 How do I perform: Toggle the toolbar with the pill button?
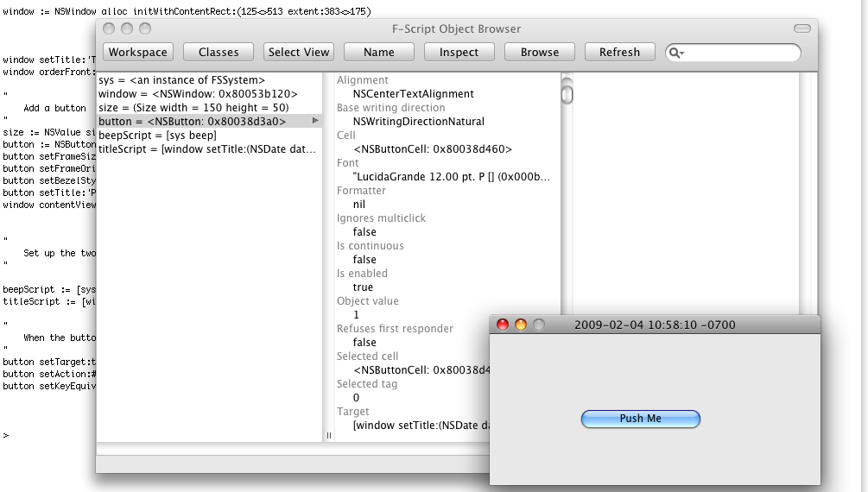tap(802, 28)
